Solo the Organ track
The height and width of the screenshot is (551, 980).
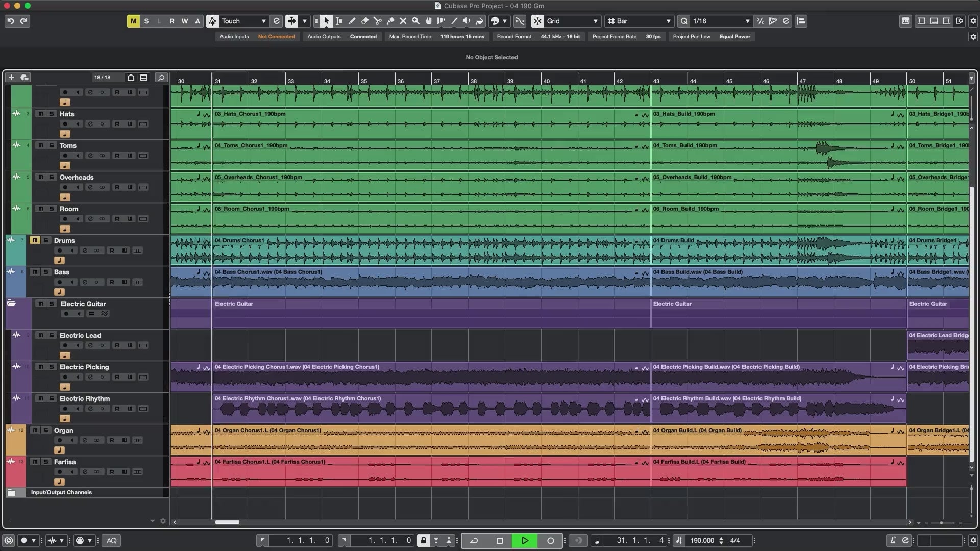[x=46, y=430]
